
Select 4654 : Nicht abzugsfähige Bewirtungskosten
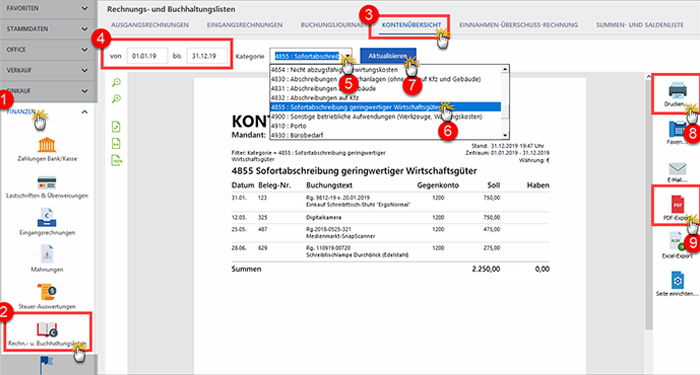(385, 70)
